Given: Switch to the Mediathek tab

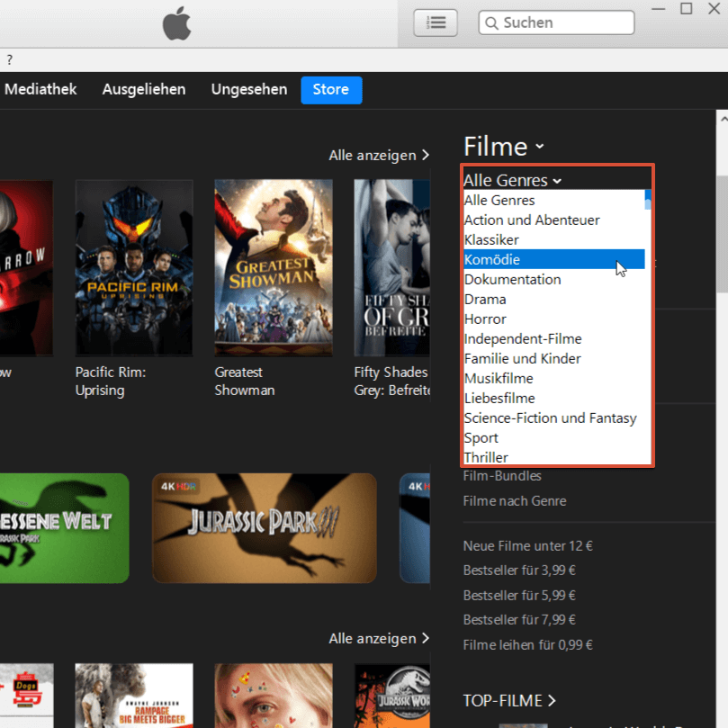Looking at the screenshot, I should click(40, 89).
